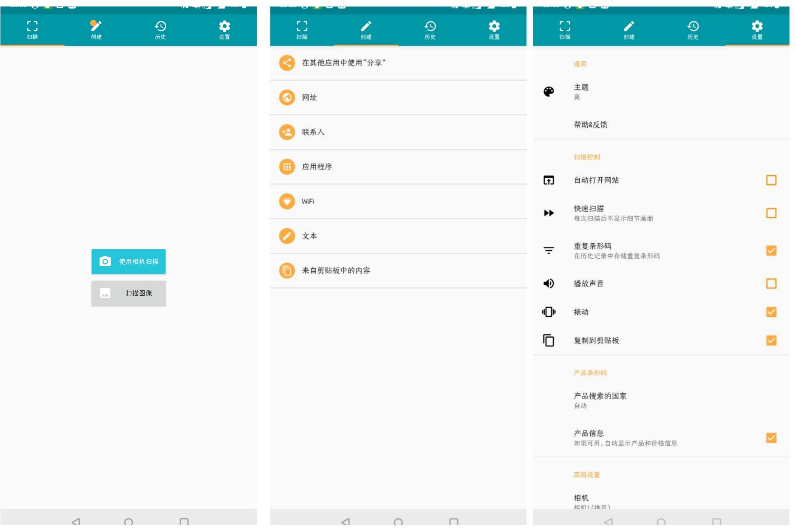Tap the WiFi QR creation icon
796x532 pixels.
pos(287,201)
